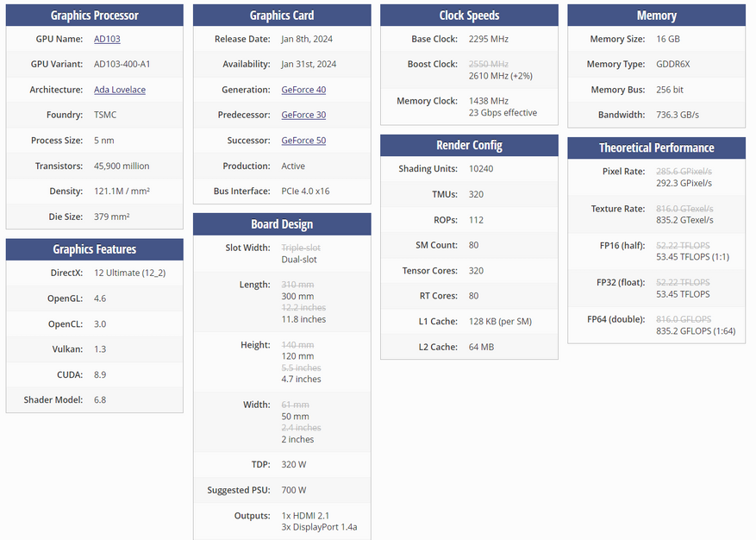
Task: Select the 23 Gbps effective text
Action: [503, 112]
